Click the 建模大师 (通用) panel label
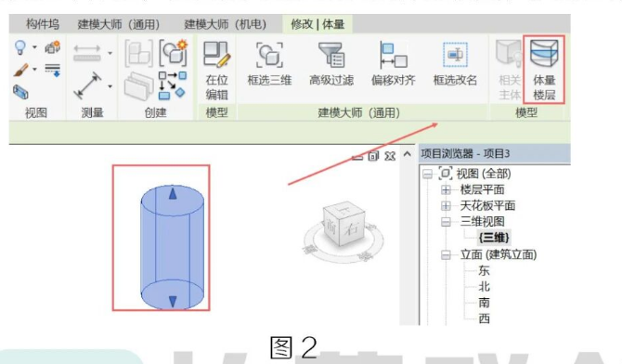The width and height of the screenshot is (622, 364). [359, 112]
